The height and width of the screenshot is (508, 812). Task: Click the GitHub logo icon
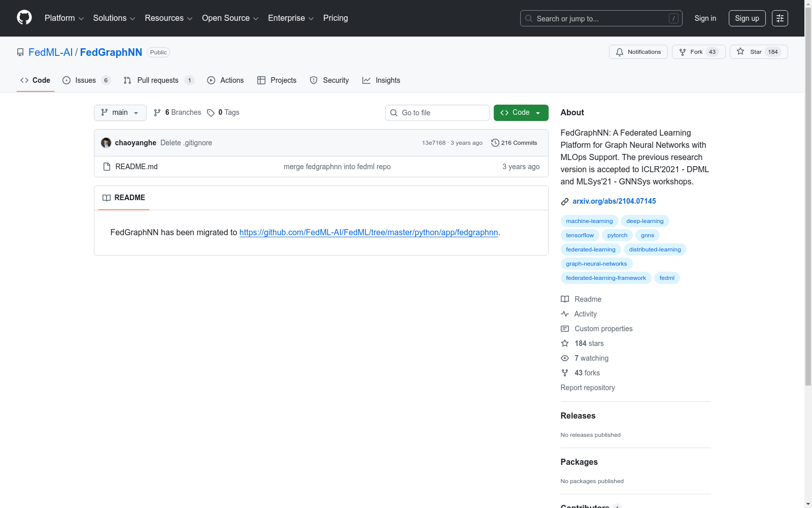(24, 18)
